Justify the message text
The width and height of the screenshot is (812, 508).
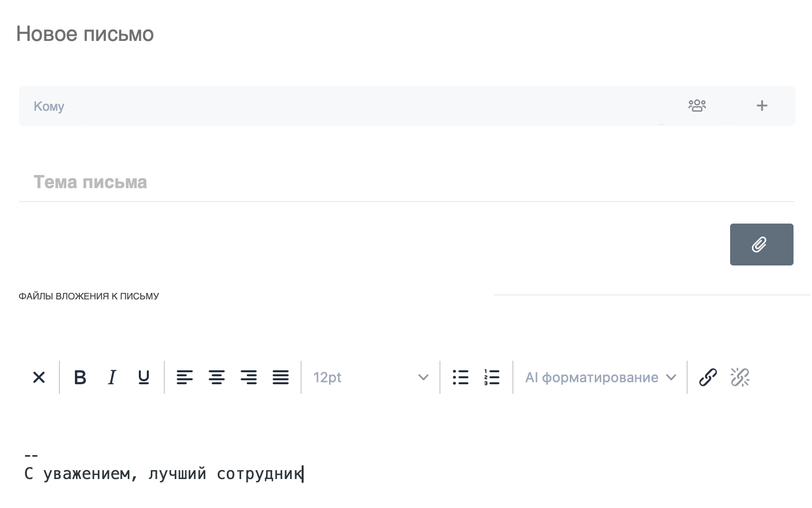pyautogui.click(x=281, y=377)
